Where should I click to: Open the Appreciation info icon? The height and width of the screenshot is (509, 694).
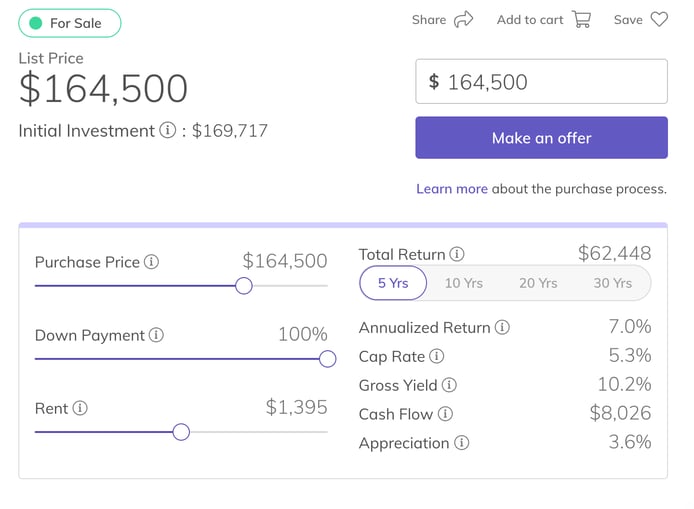462,443
